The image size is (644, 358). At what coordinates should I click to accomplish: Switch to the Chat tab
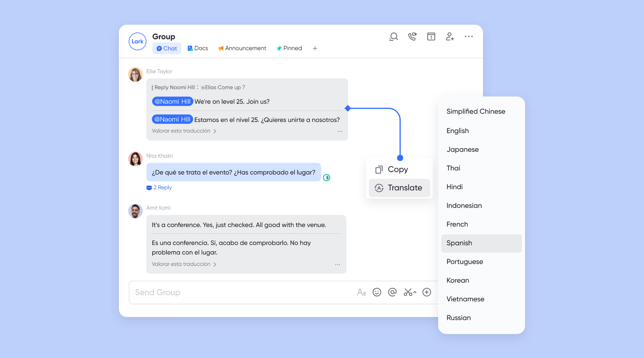point(167,48)
